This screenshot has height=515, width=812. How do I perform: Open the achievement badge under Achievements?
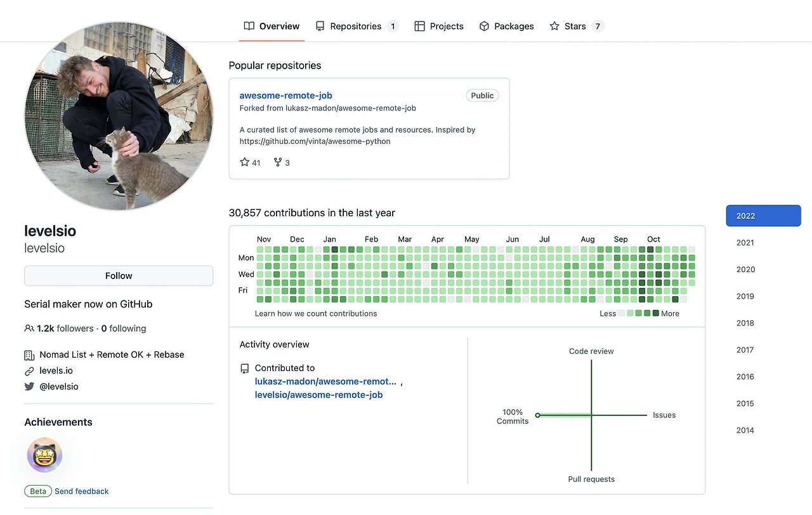click(44, 455)
